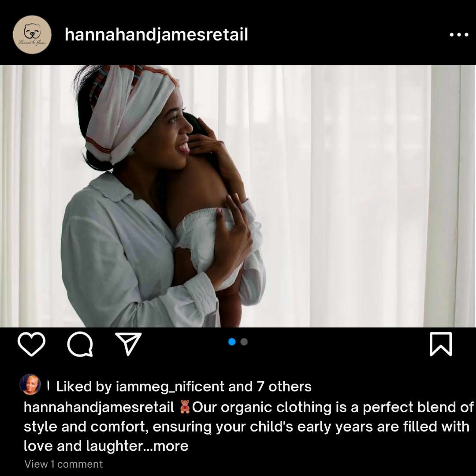Image resolution: width=476 pixels, height=476 pixels.
Task: Open the three-dot options menu
Action: (x=459, y=35)
